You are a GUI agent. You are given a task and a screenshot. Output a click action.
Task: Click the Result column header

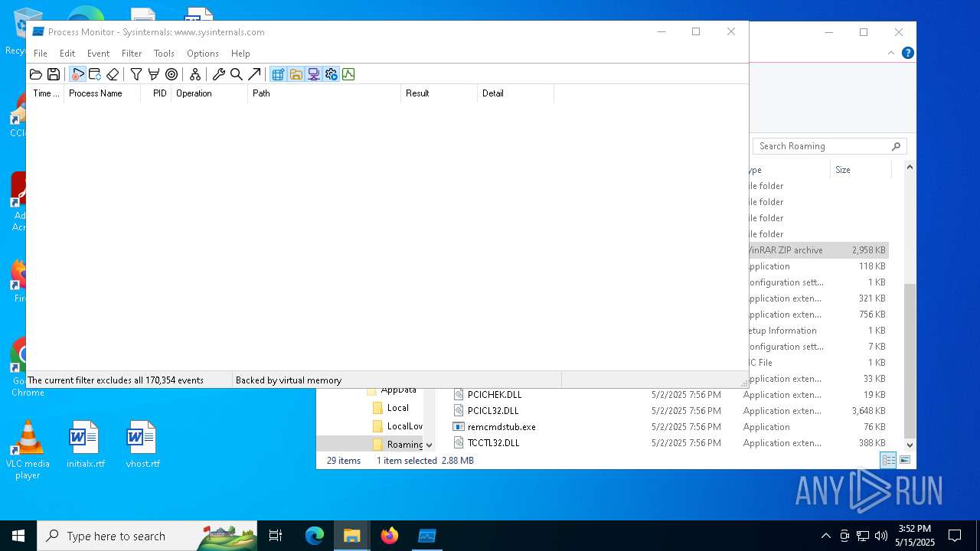439,93
